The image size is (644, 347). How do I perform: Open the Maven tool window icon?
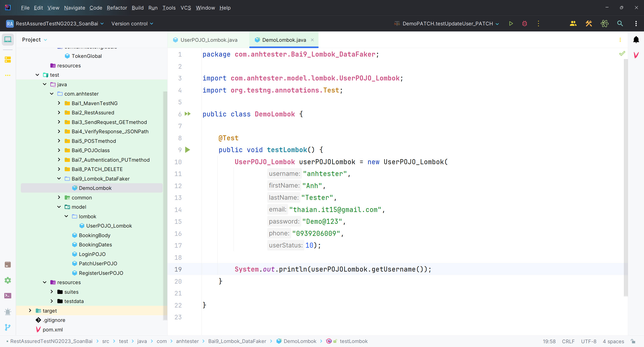(x=636, y=55)
